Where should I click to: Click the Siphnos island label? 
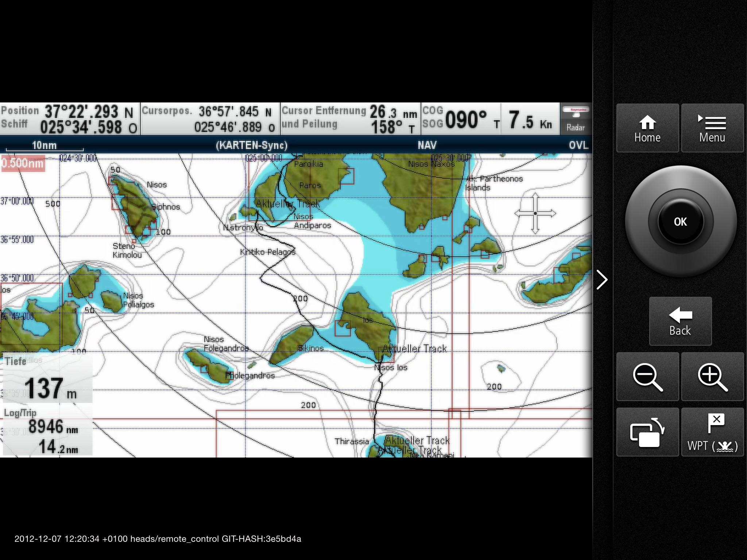[x=166, y=207]
